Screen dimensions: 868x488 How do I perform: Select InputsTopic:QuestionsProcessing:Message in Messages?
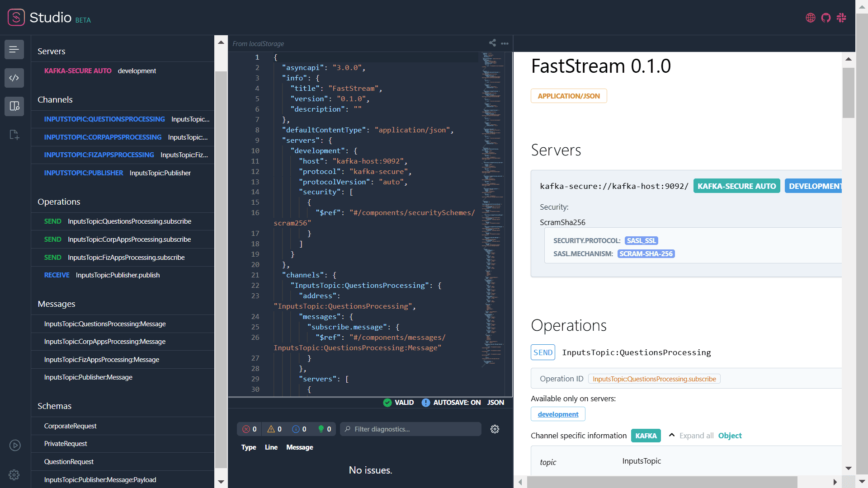(123, 324)
